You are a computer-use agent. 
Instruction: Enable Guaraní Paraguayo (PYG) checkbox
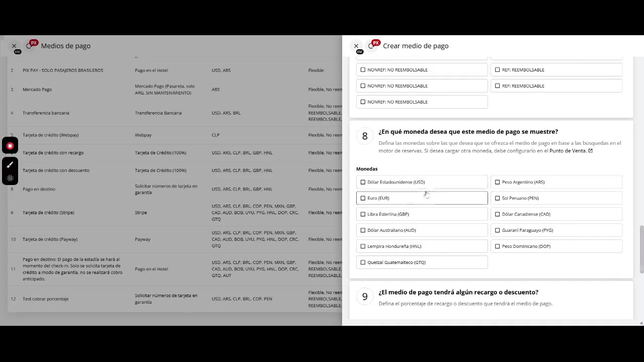[497, 230]
